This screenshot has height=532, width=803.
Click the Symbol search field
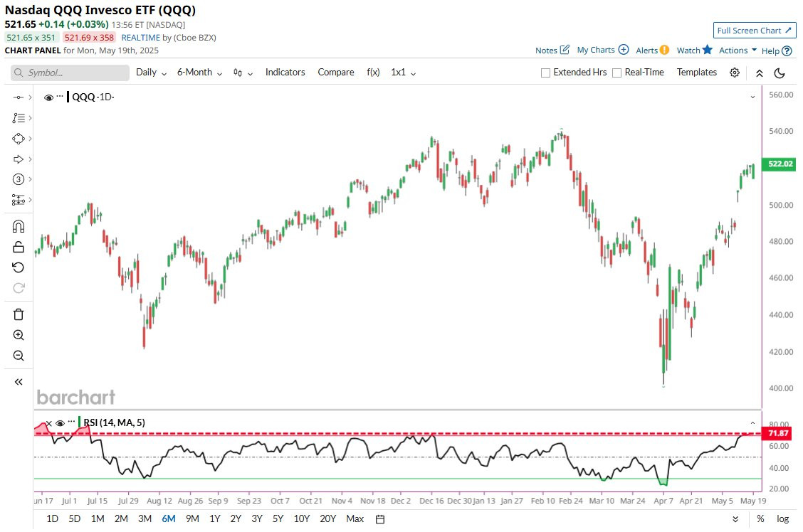coord(70,73)
